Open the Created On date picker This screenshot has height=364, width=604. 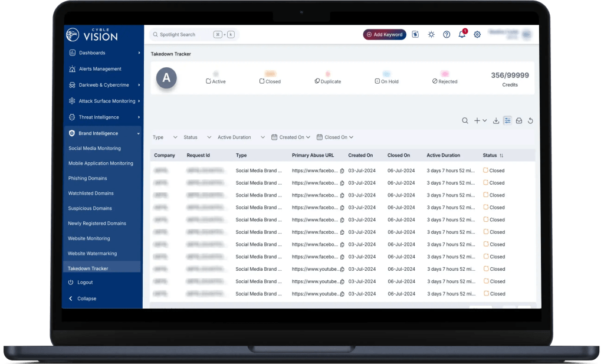[291, 137]
